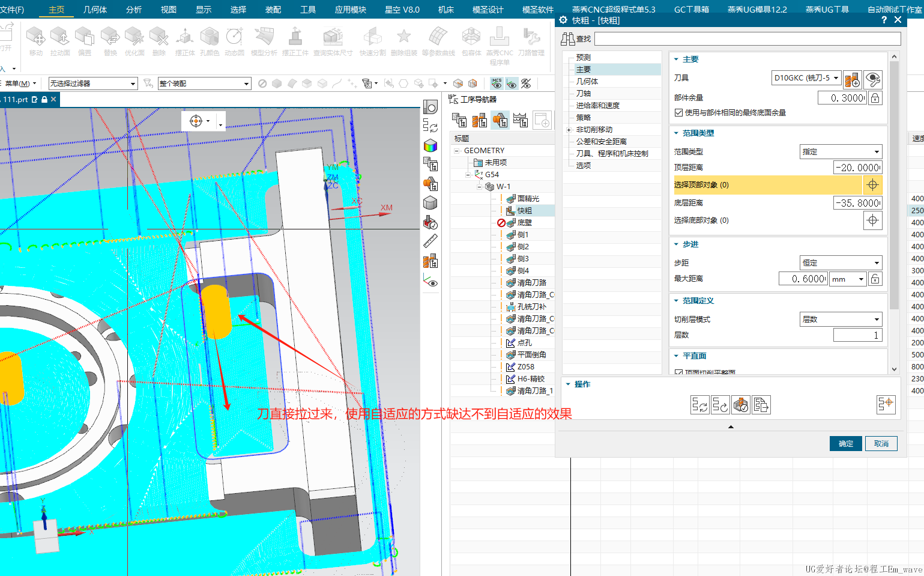Switch to Geometry view in 工序导航器
Image resolution: width=924 pixels, height=576 pixels.
(x=500, y=120)
